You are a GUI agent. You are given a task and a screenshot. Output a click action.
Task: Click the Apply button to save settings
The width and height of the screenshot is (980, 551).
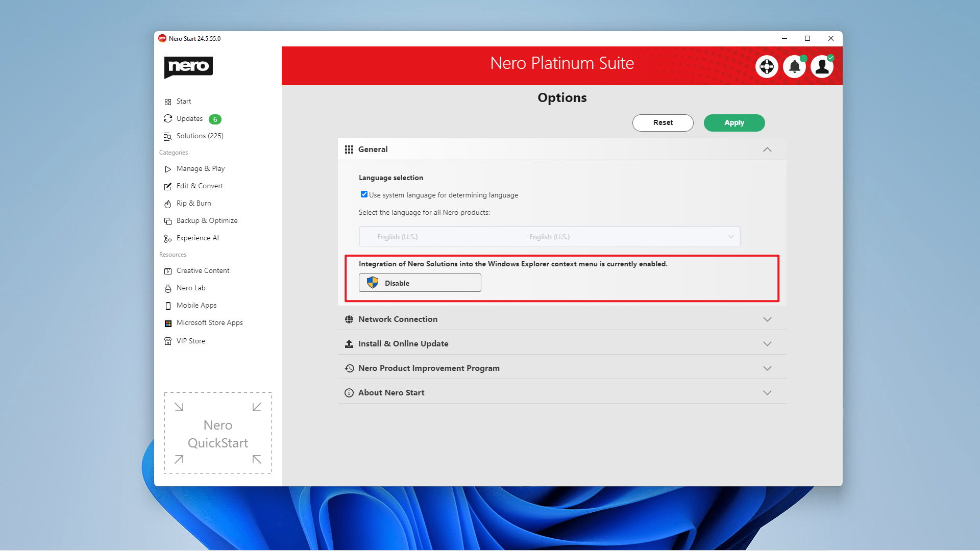coord(734,122)
